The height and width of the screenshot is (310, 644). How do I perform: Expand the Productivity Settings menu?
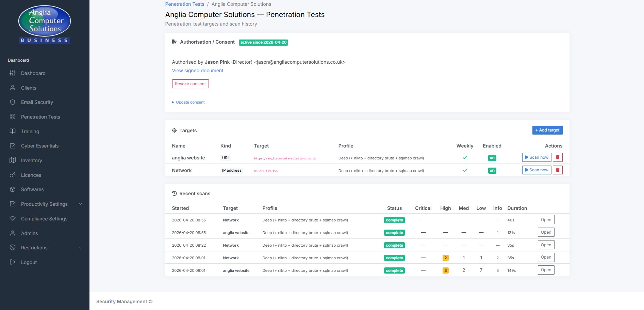[x=44, y=204]
